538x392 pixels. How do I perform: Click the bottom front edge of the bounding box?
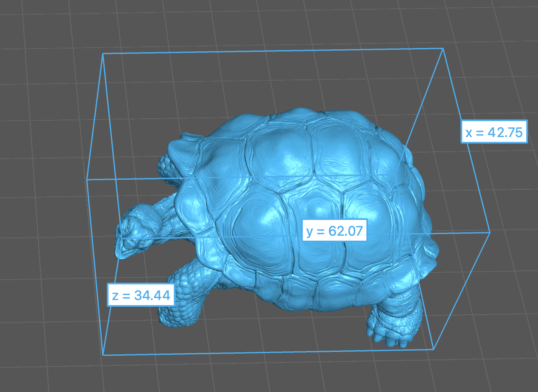(268, 352)
